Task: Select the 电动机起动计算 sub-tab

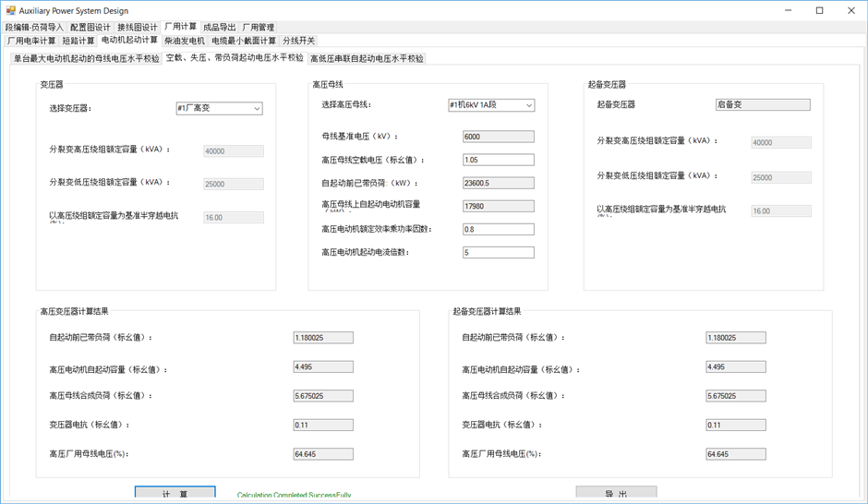Action: click(129, 40)
